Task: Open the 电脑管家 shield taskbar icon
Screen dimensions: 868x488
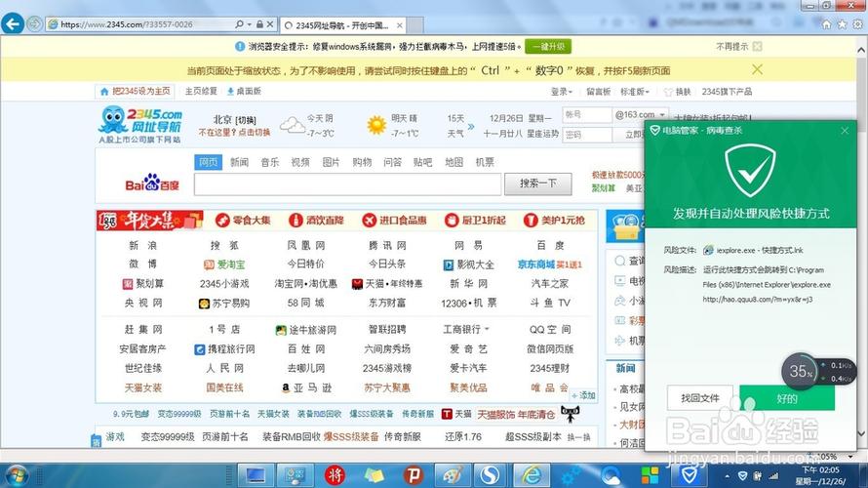Action: click(x=689, y=475)
